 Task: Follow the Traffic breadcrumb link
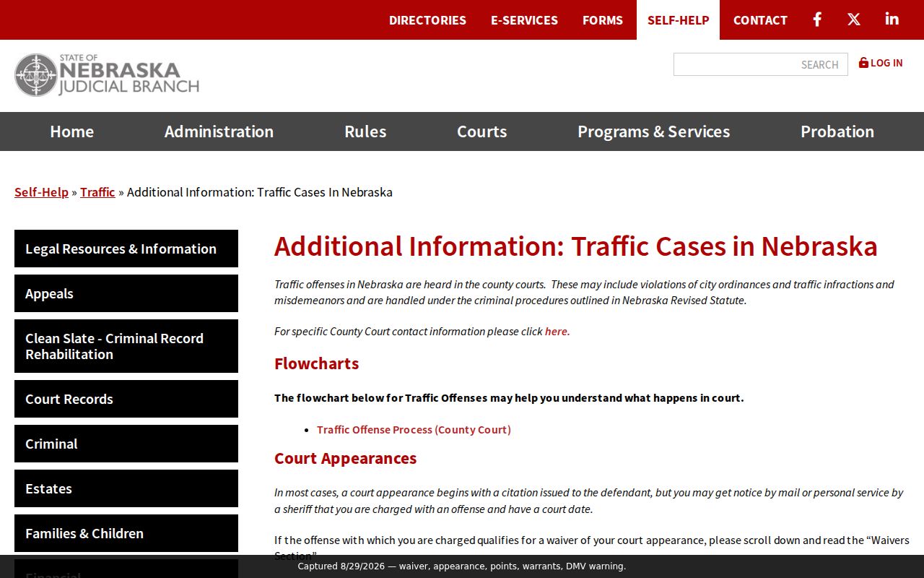(97, 192)
